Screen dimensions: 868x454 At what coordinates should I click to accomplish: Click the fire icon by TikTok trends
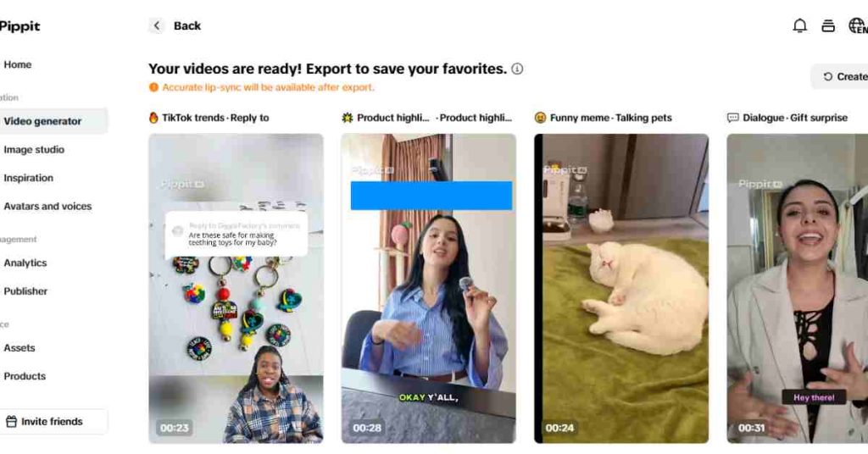point(153,117)
